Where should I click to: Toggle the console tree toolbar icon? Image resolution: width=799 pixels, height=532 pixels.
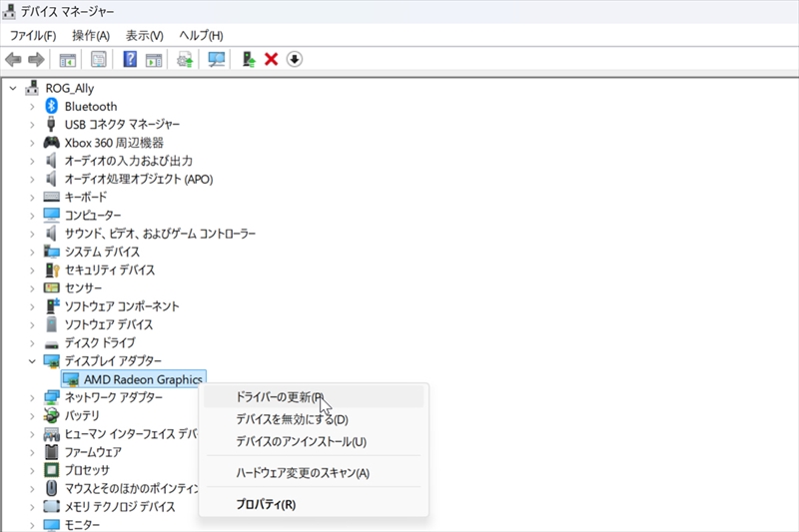pyautogui.click(x=67, y=60)
